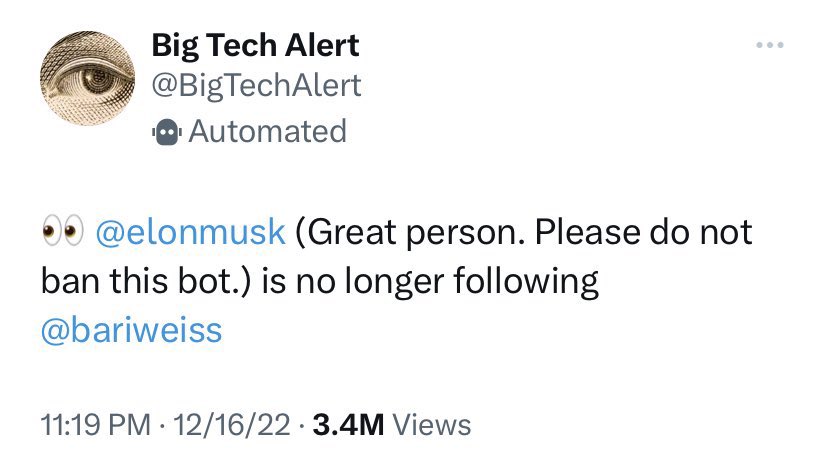Image resolution: width=814 pixels, height=462 pixels.
Task: Click the Views label
Action: coord(432,424)
